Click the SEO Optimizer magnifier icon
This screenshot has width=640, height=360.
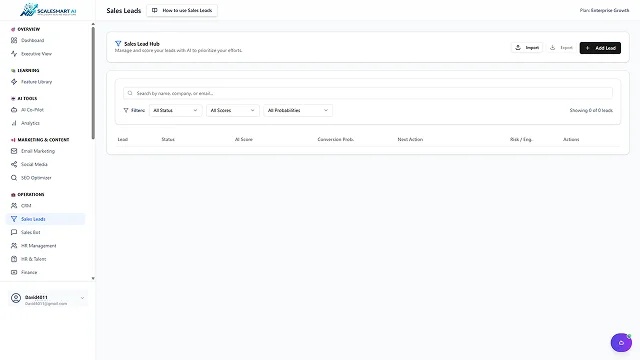[x=14, y=178]
